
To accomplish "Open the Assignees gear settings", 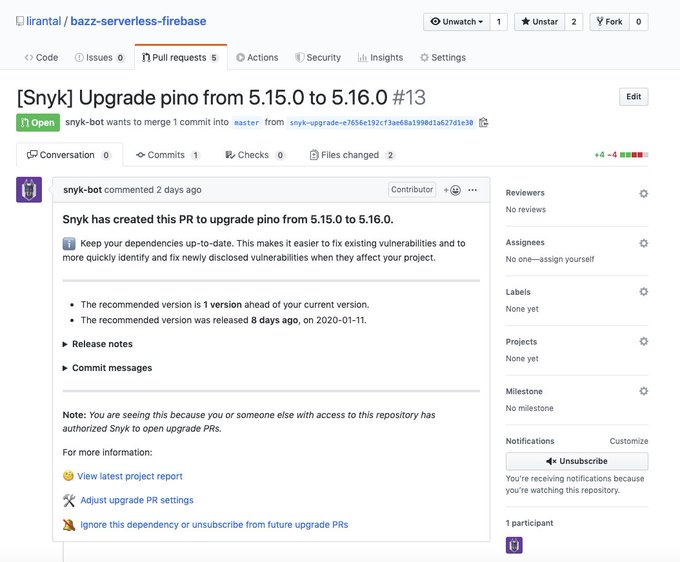I will pyautogui.click(x=644, y=243).
